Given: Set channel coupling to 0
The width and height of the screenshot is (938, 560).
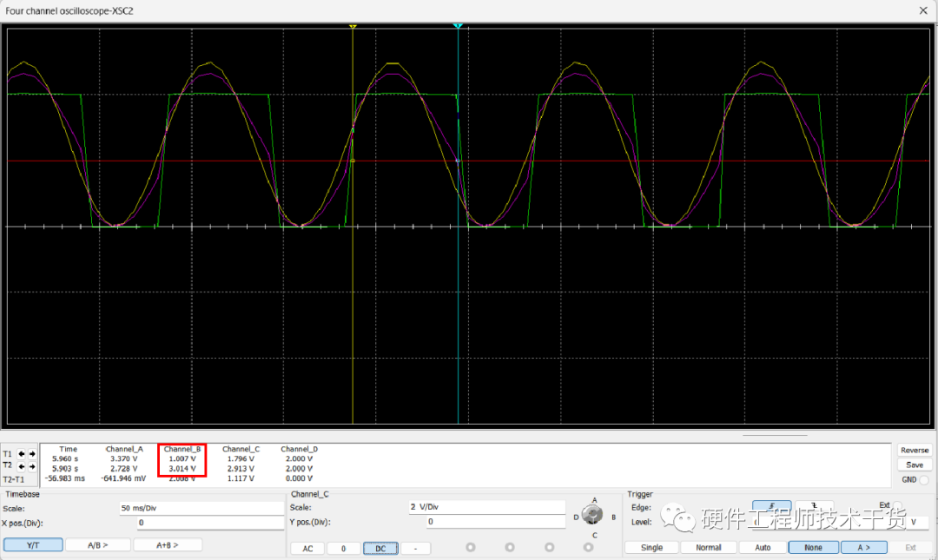Looking at the screenshot, I should [343, 549].
